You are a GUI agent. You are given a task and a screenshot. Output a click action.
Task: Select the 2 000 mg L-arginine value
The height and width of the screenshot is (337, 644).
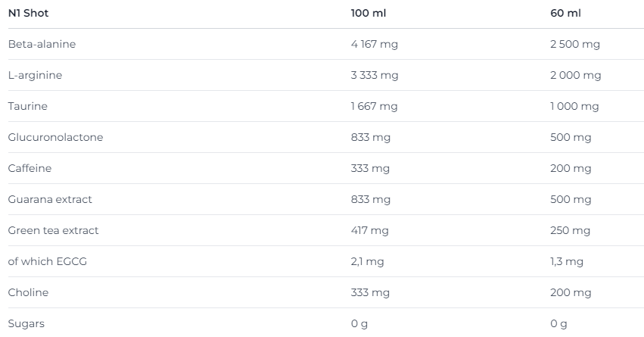[576, 75]
